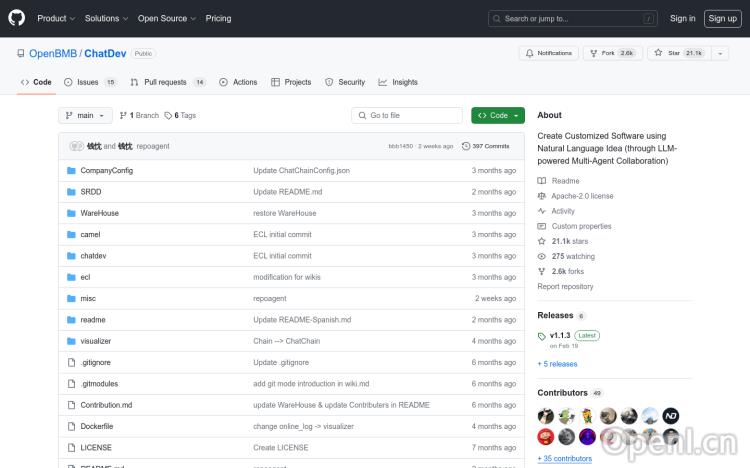
Task: Expand the Product menu
Action: pos(55,18)
